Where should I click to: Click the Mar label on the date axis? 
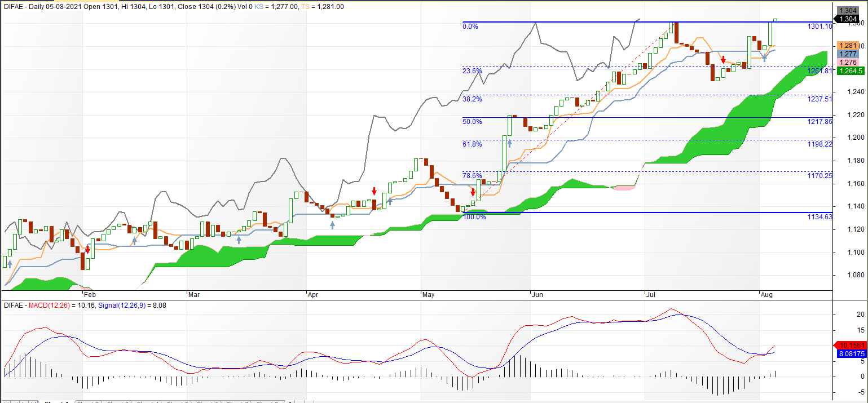click(x=194, y=294)
